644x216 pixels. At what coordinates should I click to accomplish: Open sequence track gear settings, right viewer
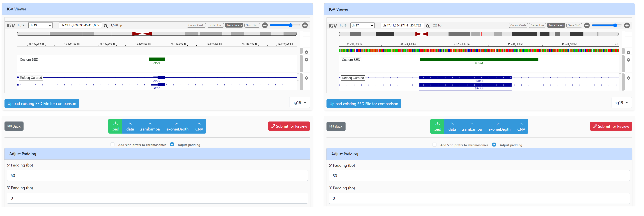point(629,53)
